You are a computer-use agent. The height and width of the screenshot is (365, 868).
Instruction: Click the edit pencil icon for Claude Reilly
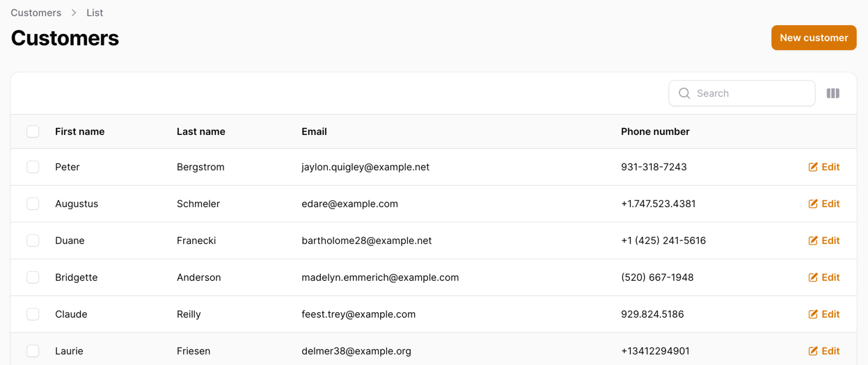(812, 314)
